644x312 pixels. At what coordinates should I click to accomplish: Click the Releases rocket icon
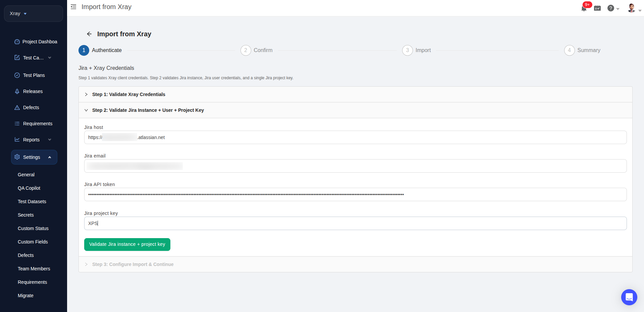(x=17, y=91)
